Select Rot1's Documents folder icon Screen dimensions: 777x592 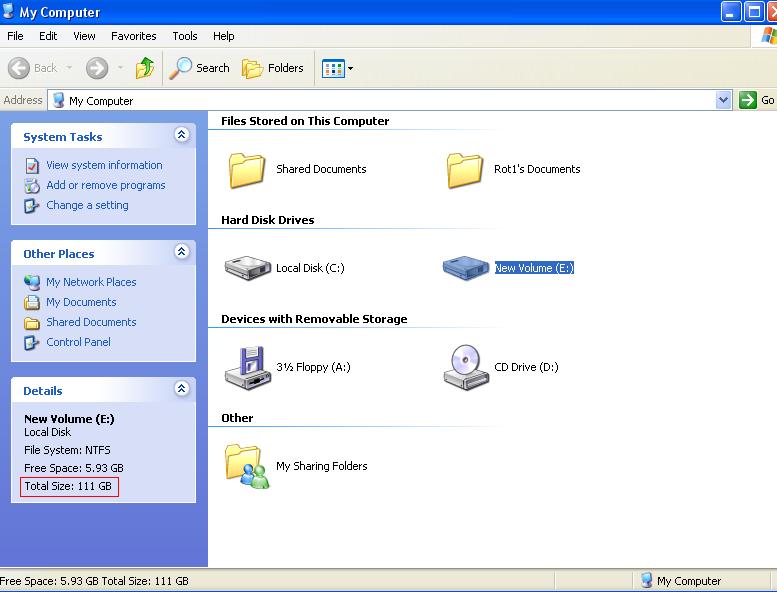(x=465, y=170)
